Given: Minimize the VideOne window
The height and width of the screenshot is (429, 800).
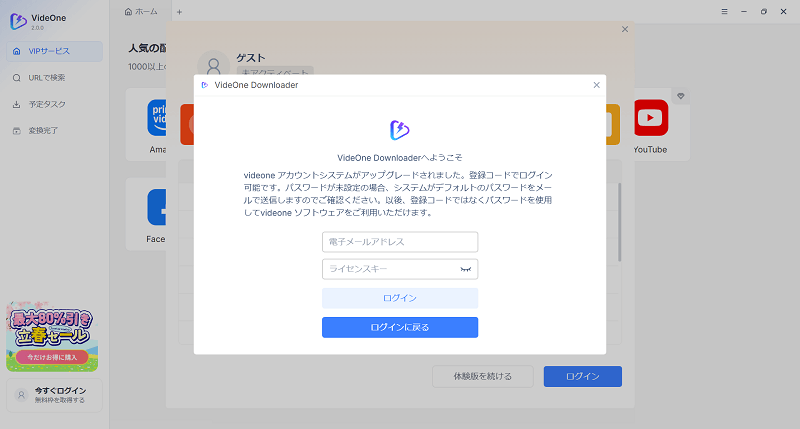Looking at the screenshot, I should 744,11.
